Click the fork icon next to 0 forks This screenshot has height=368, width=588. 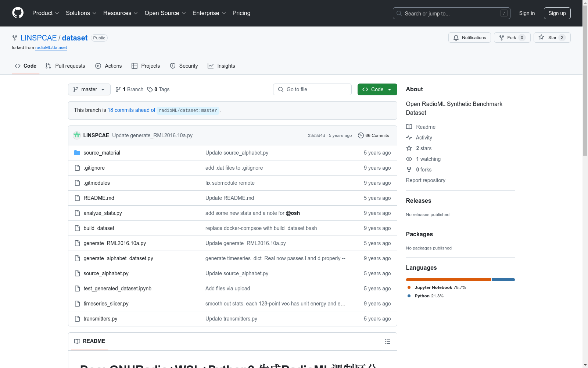point(409,170)
